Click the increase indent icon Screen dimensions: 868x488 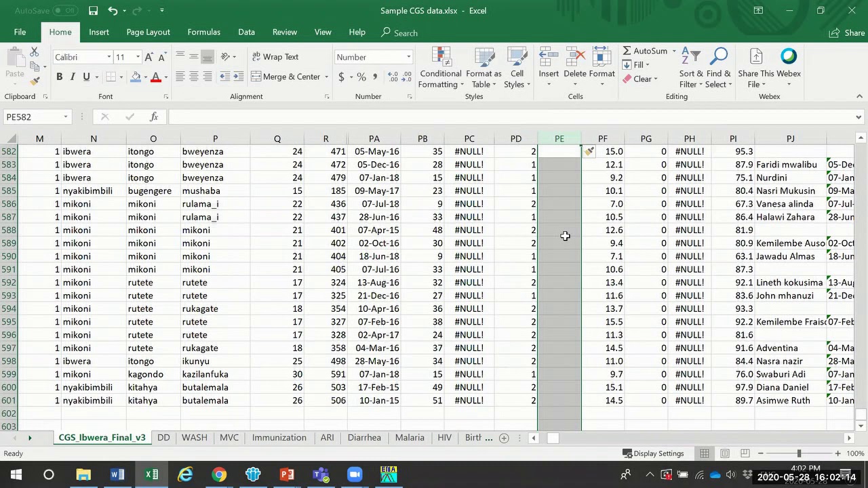[x=239, y=77]
